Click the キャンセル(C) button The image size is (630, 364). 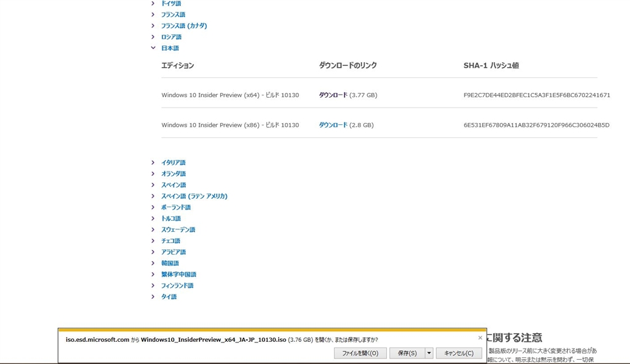click(459, 353)
